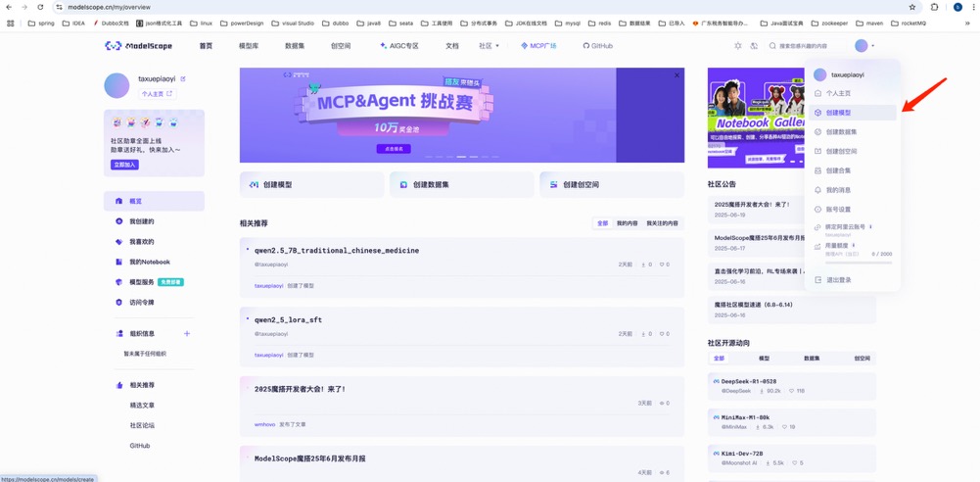Click 创建创空间 in the avatar dropdown
This screenshot has height=482, width=980.
[x=853, y=151]
